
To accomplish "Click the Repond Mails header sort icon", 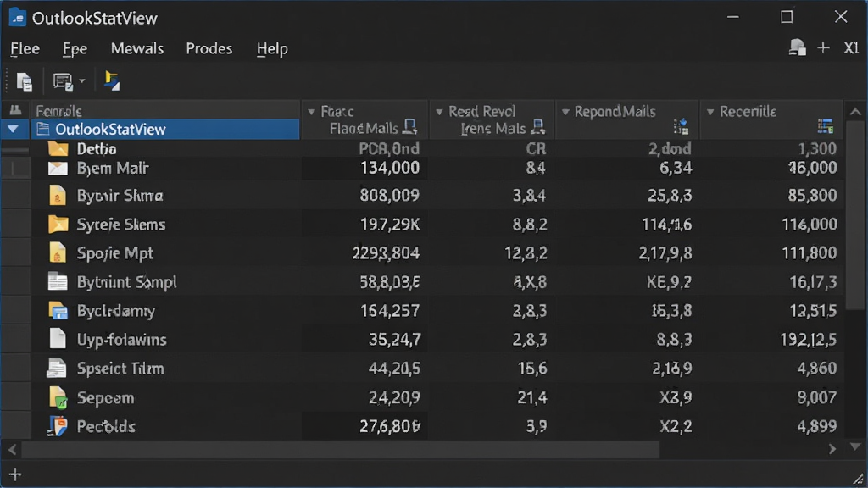I will click(x=681, y=127).
